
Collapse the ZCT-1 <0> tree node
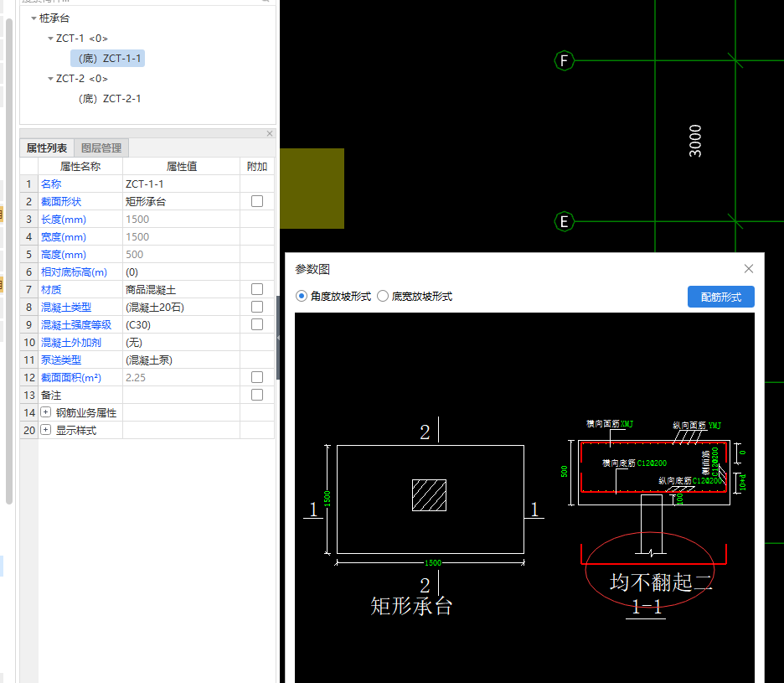tap(50, 39)
